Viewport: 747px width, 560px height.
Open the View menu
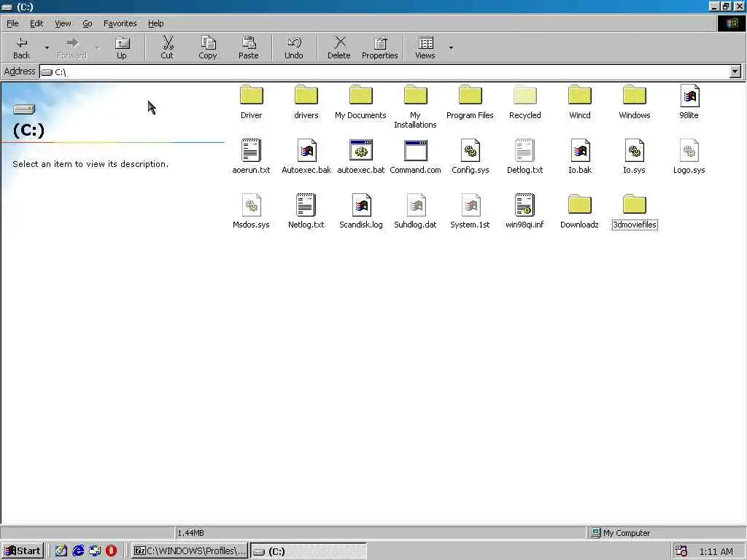63,23
